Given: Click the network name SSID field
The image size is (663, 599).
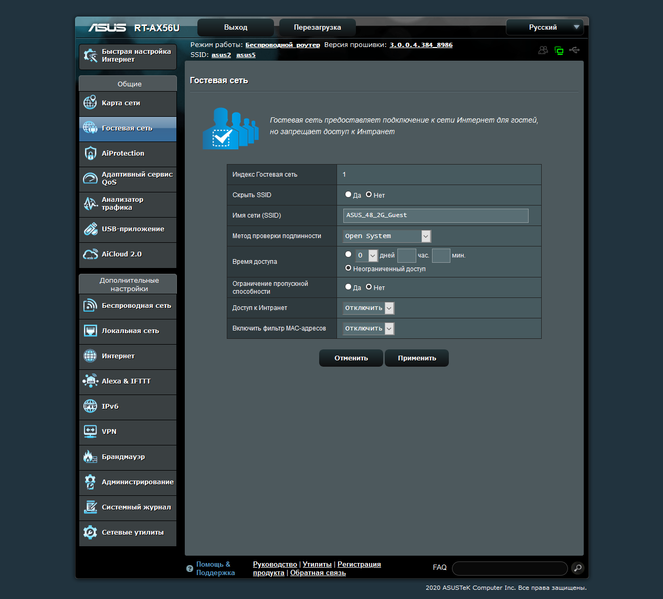Looking at the screenshot, I should [x=436, y=215].
